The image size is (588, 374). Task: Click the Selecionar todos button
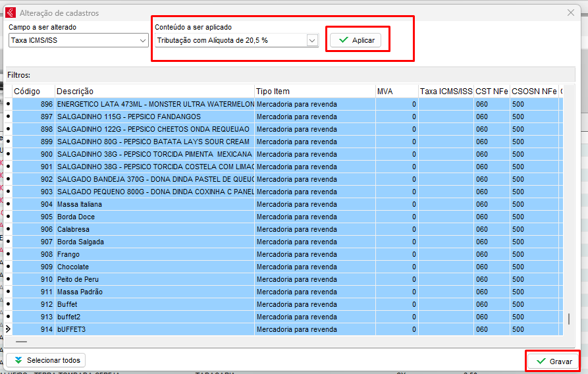pos(46,360)
